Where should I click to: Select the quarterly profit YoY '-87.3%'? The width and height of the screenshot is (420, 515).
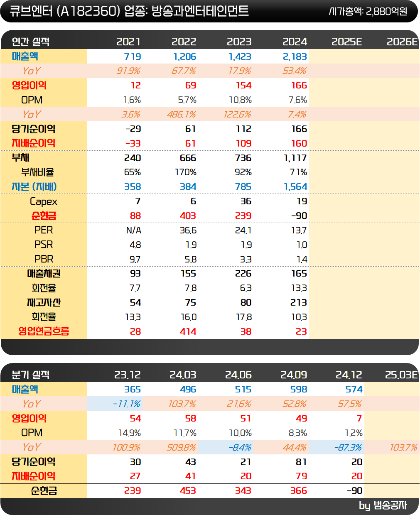pos(348,447)
